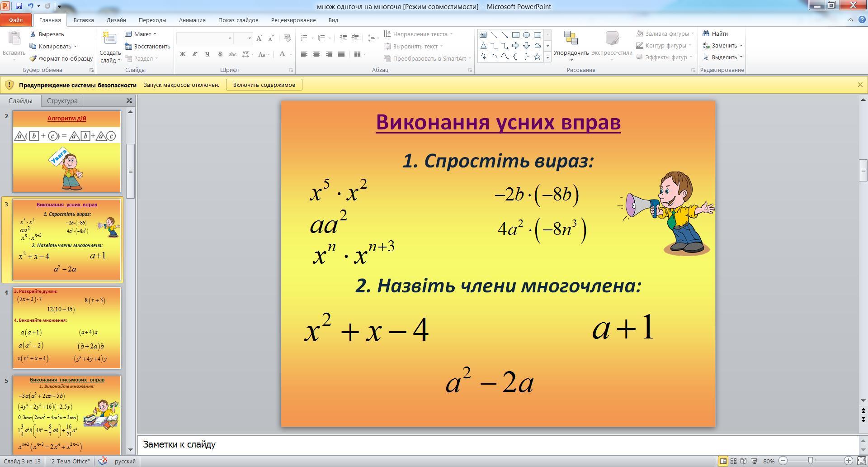Open PowerPoint Help question mark icon
Screen dimensions: 868x467
(862, 20)
